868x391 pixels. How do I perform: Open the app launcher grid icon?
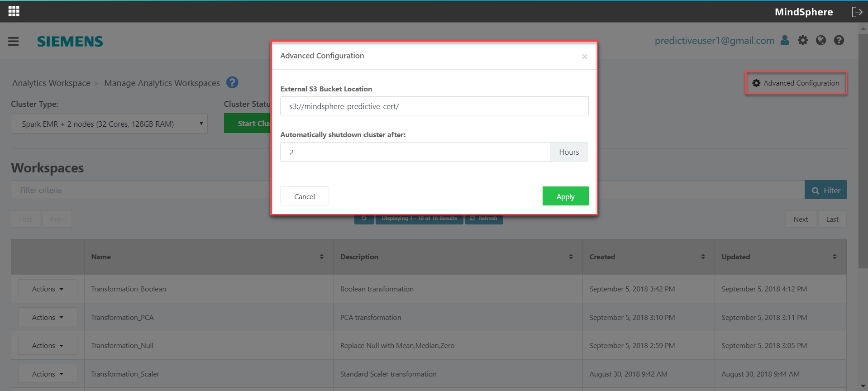click(14, 11)
